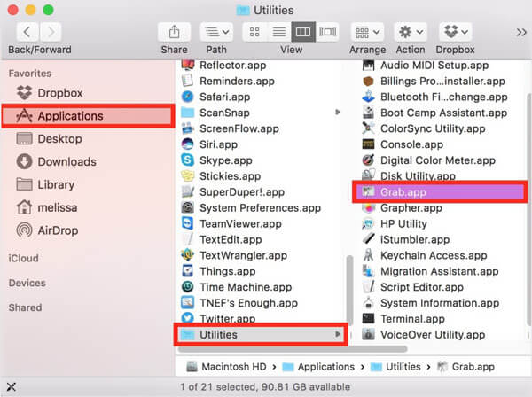Click the Boot Camp Assistant.app icon
This screenshot has width=532, height=397.
point(368,113)
